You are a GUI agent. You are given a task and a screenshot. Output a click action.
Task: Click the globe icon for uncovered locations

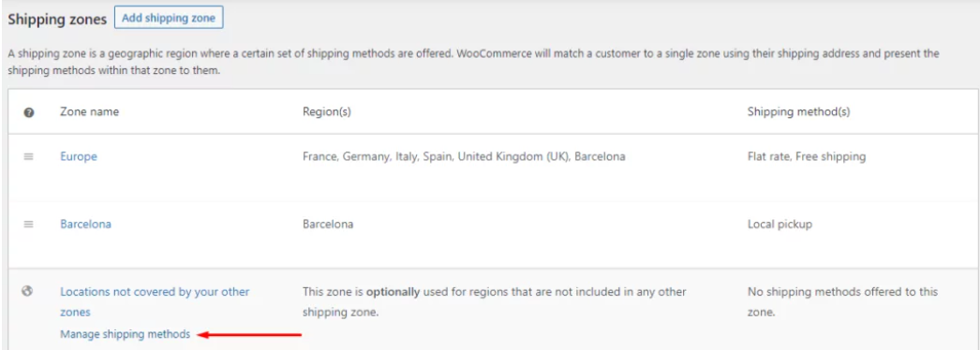coord(27,291)
